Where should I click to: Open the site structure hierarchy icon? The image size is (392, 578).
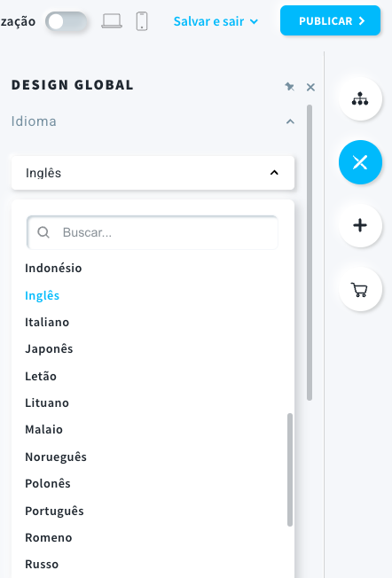[x=360, y=98]
